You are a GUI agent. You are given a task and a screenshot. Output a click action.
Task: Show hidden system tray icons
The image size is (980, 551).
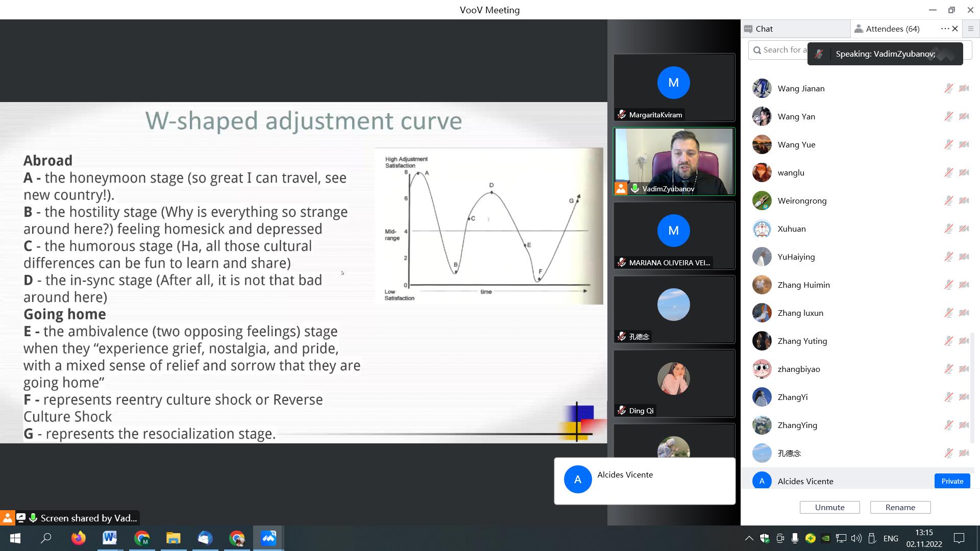pos(749,538)
